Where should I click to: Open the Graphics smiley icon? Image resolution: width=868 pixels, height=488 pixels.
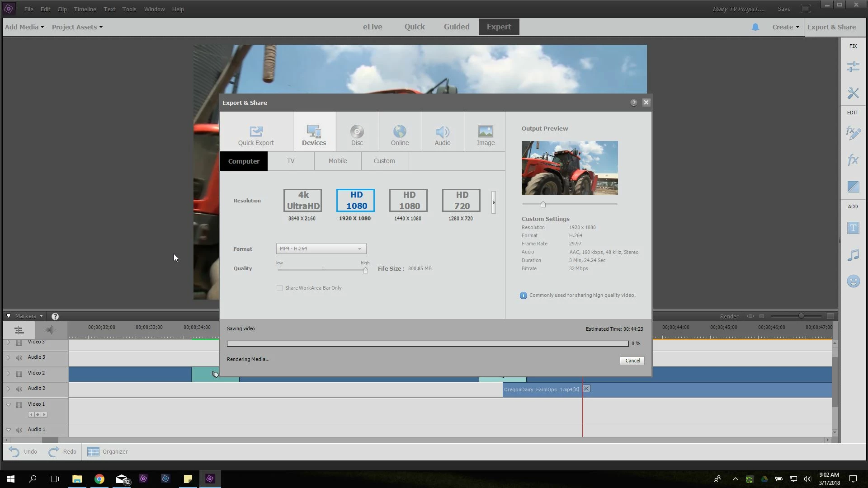pyautogui.click(x=853, y=282)
